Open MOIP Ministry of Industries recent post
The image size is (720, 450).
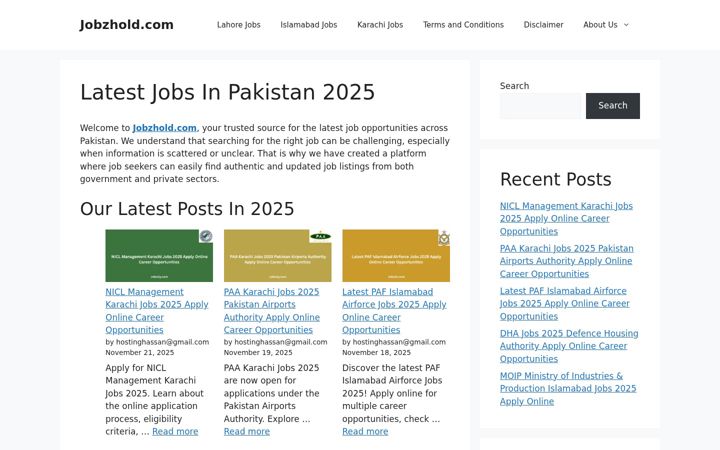(x=568, y=388)
